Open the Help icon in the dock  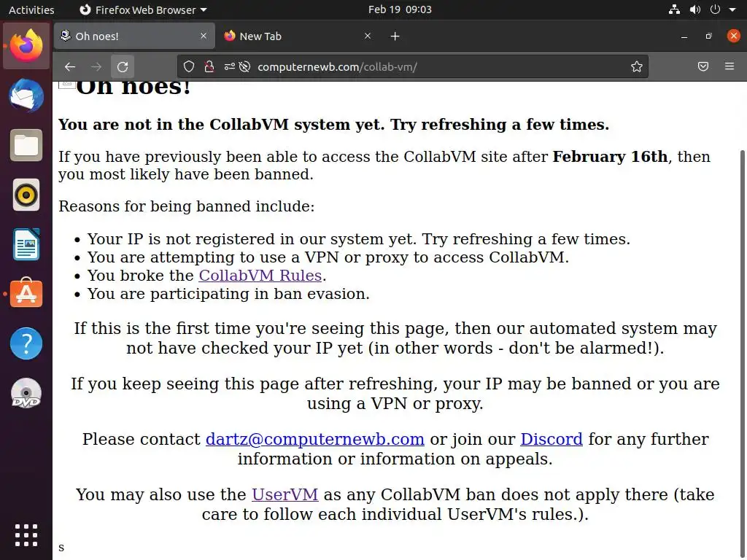coord(26,343)
